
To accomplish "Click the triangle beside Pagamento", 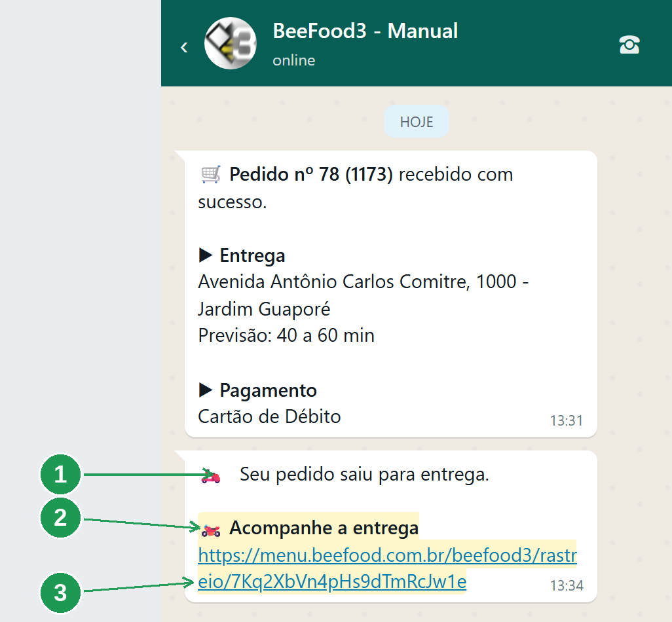I will point(206,390).
